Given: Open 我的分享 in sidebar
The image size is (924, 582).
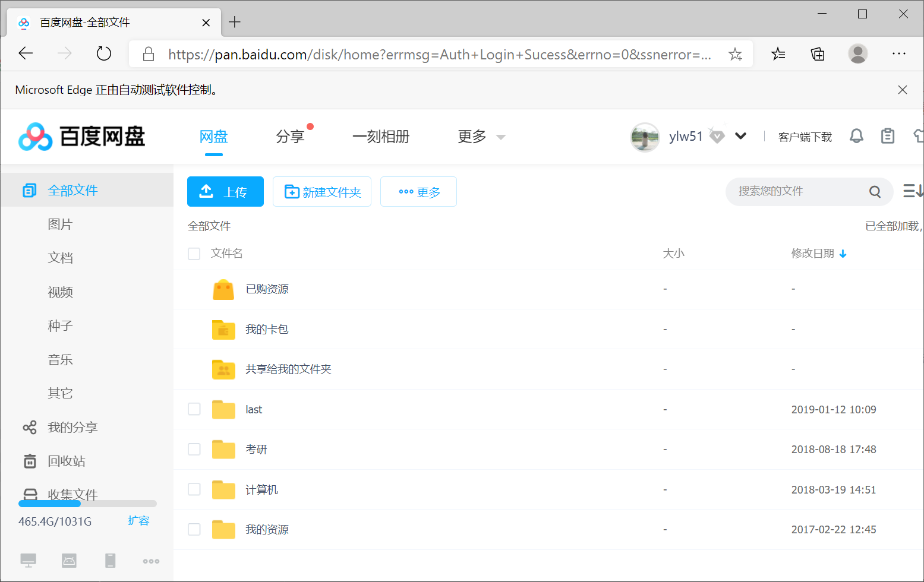Looking at the screenshot, I should tap(72, 427).
